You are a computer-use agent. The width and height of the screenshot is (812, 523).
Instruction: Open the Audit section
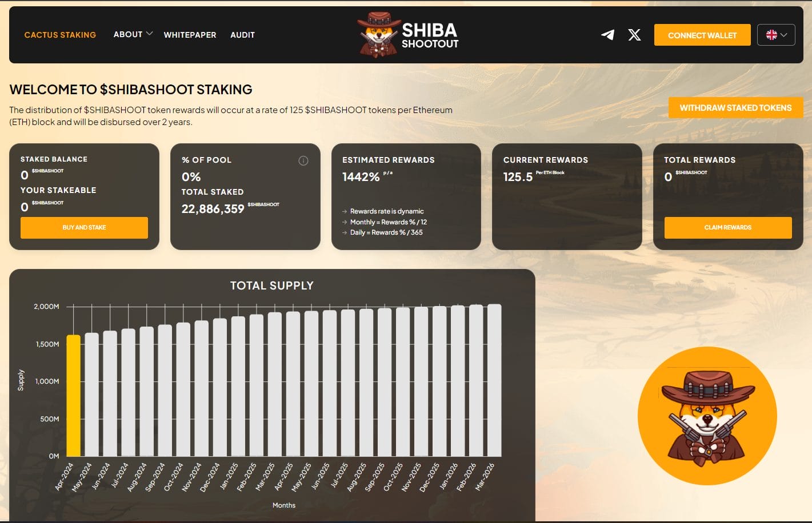[x=242, y=35]
